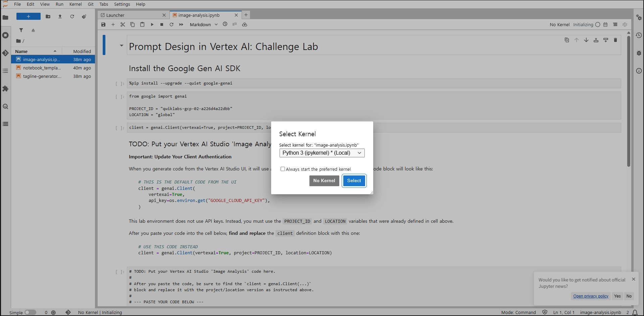Duplicate the cell using cell toolbar

coord(567,40)
